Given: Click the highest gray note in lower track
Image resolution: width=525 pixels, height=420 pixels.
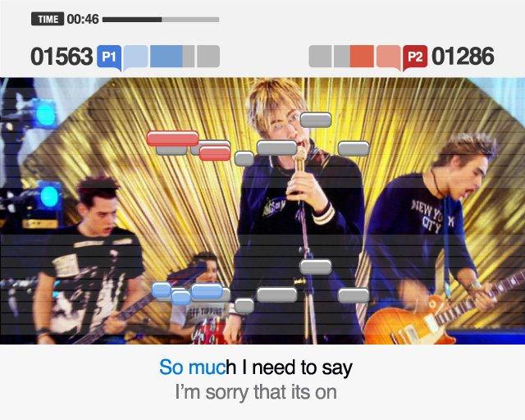Looking at the screenshot, I should 316,267.
